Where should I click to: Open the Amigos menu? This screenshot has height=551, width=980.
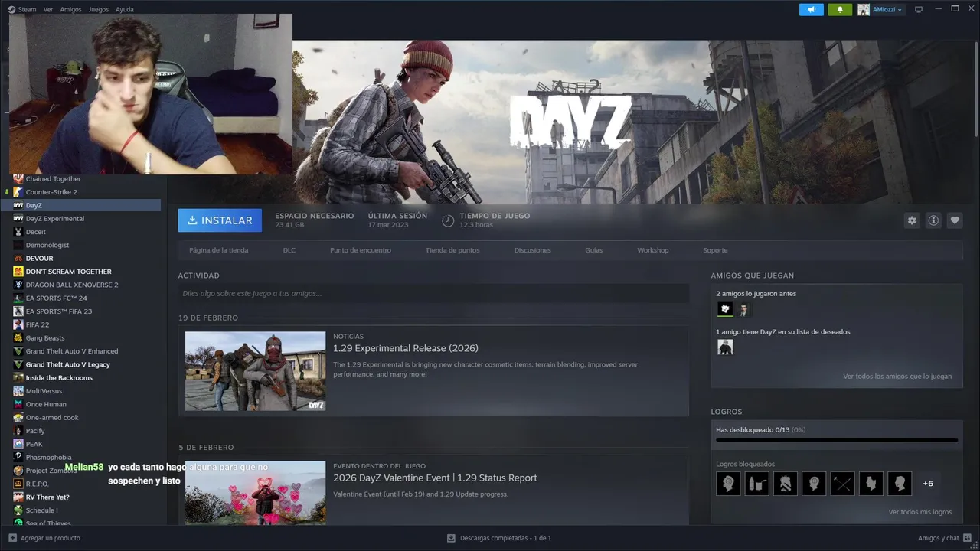pos(70,9)
